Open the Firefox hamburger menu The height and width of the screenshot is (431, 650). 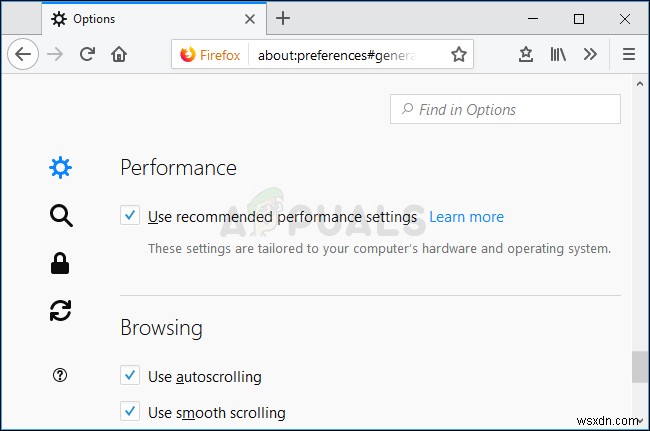point(628,55)
